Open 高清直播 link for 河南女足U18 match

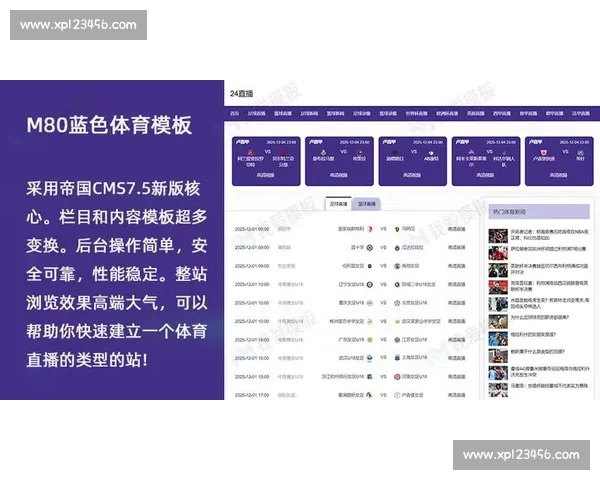[x=456, y=377]
